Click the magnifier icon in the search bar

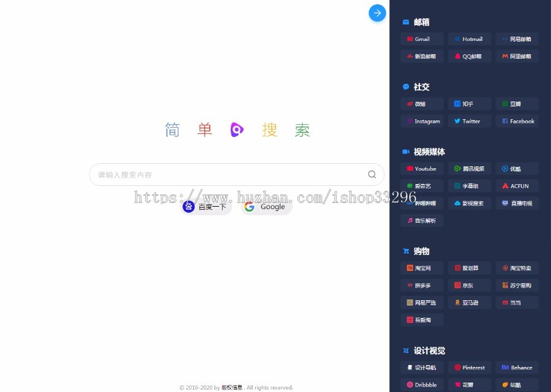click(372, 174)
